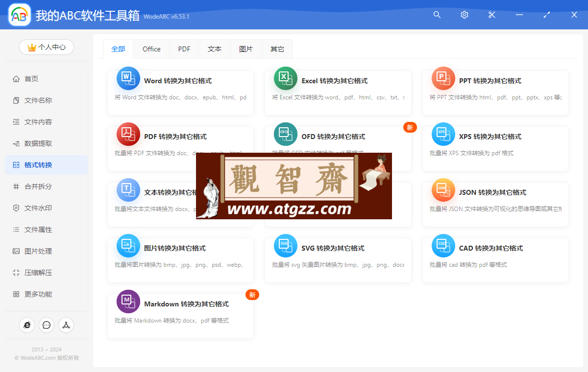The width and height of the screenshot is (588, 372).
Task: Open the 个人中心 button
Action: click(47, 47)
